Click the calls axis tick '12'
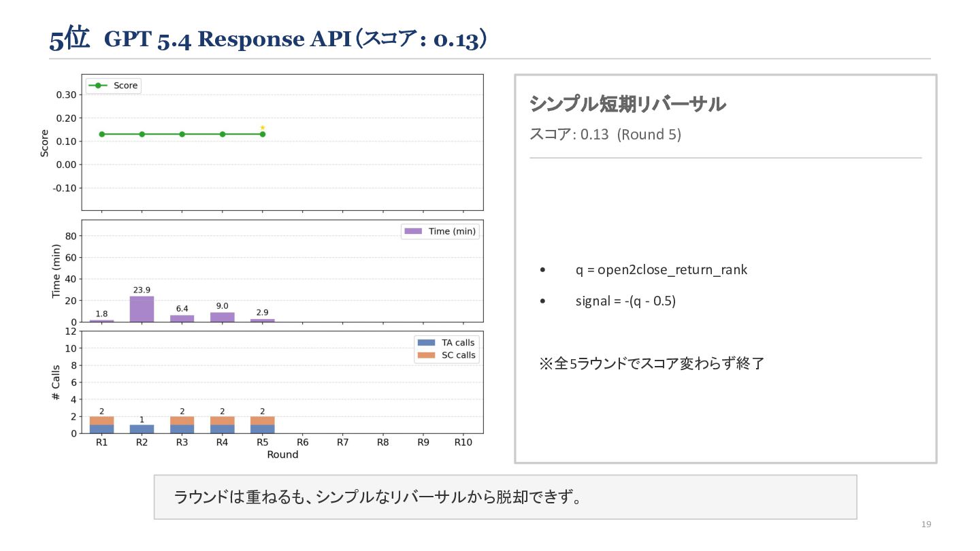 (69, 331)
